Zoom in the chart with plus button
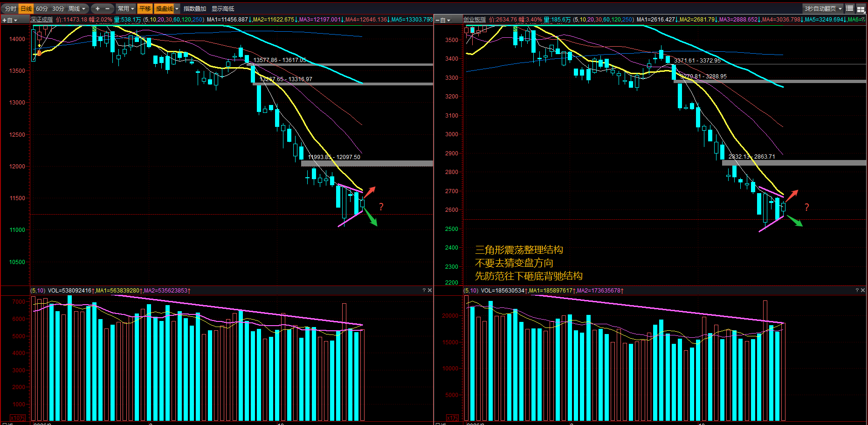The image size is (868, 425). point(97,8)
